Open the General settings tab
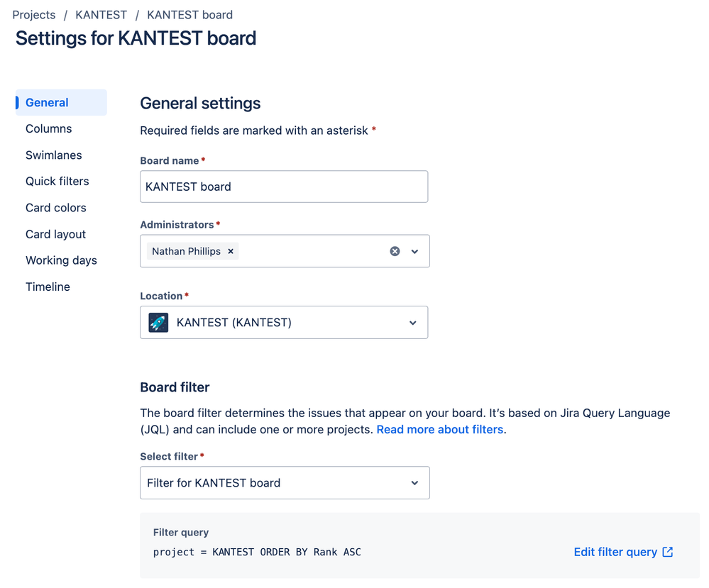The width and height of the screenshot is (709, 588). [x=47, y=103]
